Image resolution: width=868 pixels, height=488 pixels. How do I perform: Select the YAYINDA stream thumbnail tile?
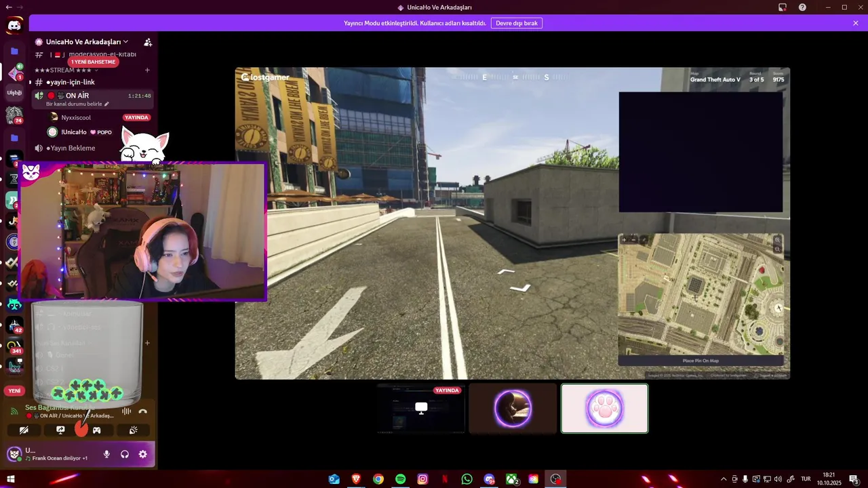pos(421,408)
